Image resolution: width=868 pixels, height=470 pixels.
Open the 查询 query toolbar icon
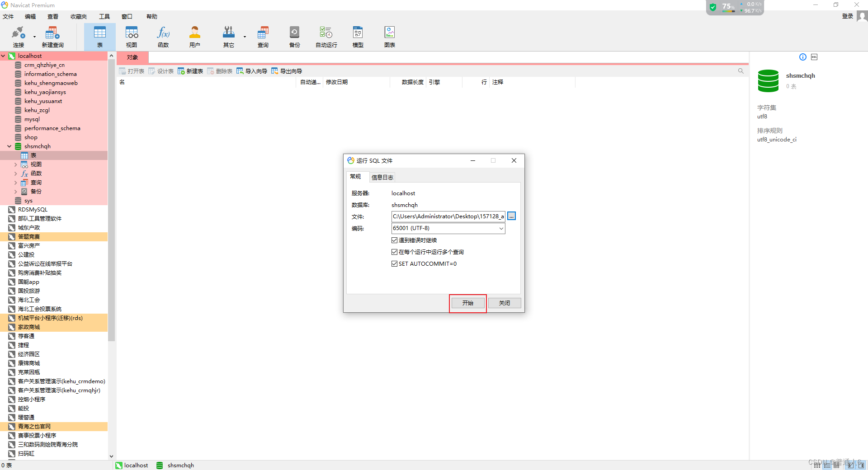[x=263, y=37]
